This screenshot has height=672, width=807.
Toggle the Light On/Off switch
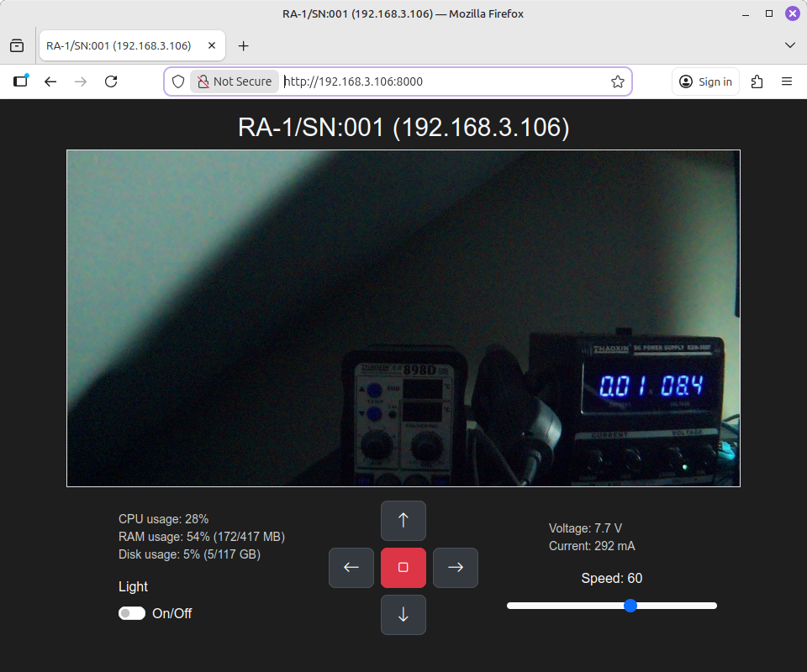click(131, 613)
